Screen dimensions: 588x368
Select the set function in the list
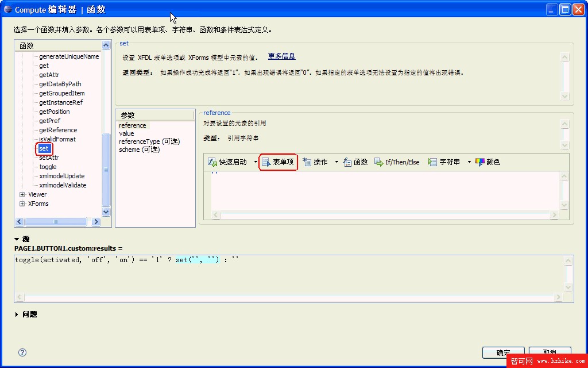coord(44,148)
